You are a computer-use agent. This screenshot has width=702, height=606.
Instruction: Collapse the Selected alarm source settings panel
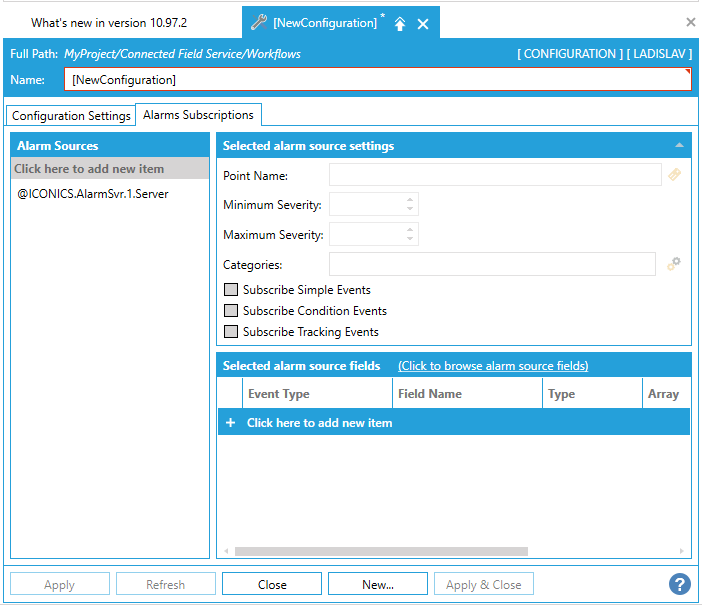pyautogui.click(x=679, y=146)
